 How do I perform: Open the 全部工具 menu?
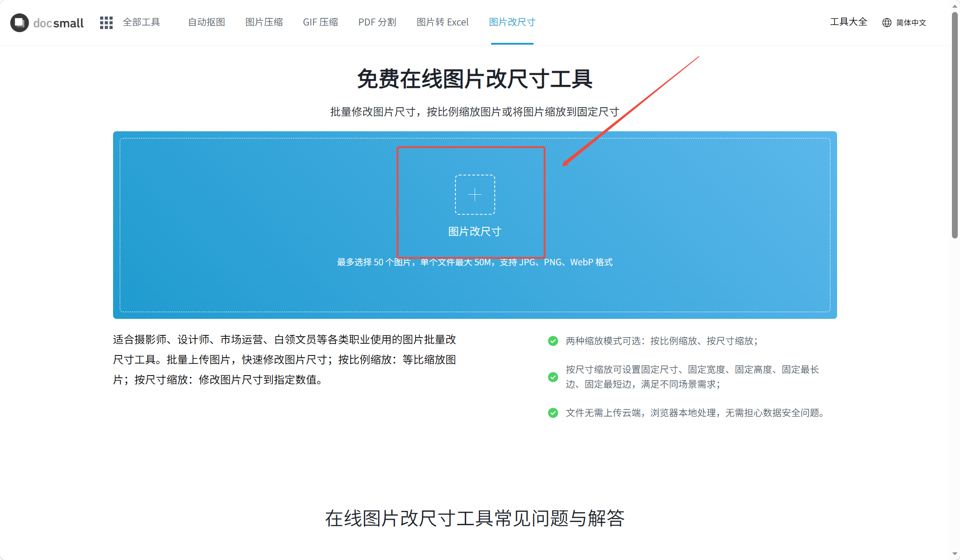pos(141,22)
